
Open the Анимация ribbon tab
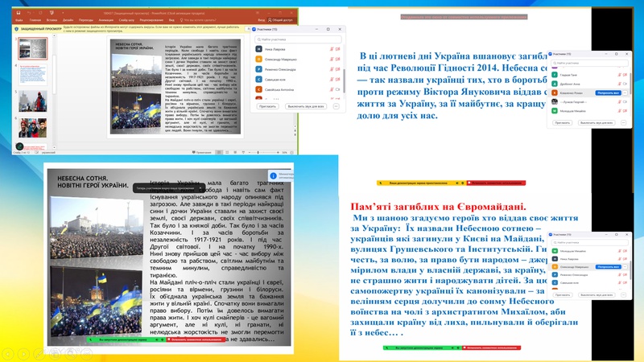(x=105, y=20)
